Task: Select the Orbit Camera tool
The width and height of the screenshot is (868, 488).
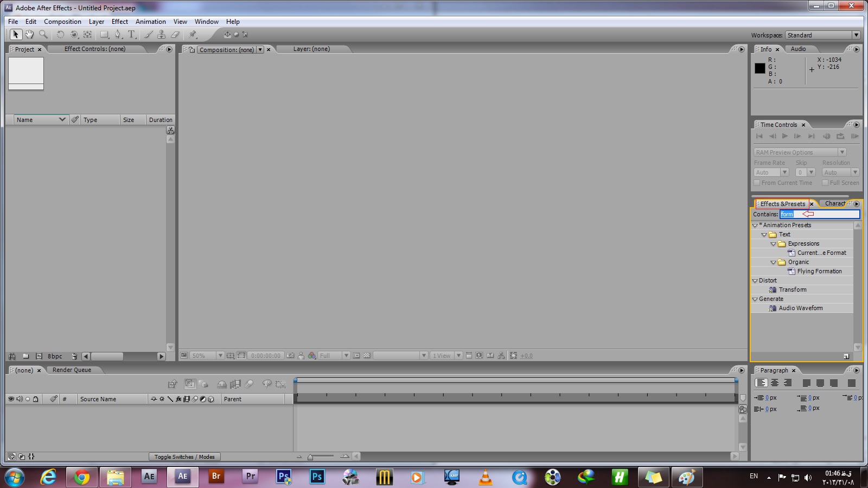Action: tap(74, 35)
